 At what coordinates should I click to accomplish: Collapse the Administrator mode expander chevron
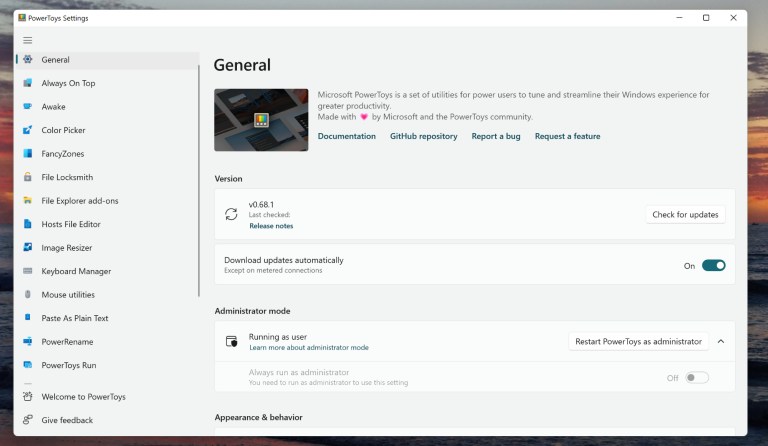721,341
